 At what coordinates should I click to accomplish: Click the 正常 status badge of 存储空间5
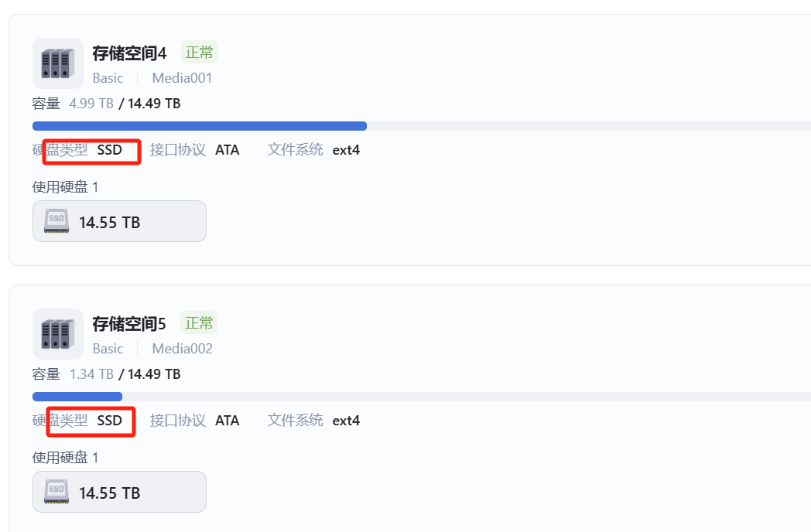pos(199,322)
